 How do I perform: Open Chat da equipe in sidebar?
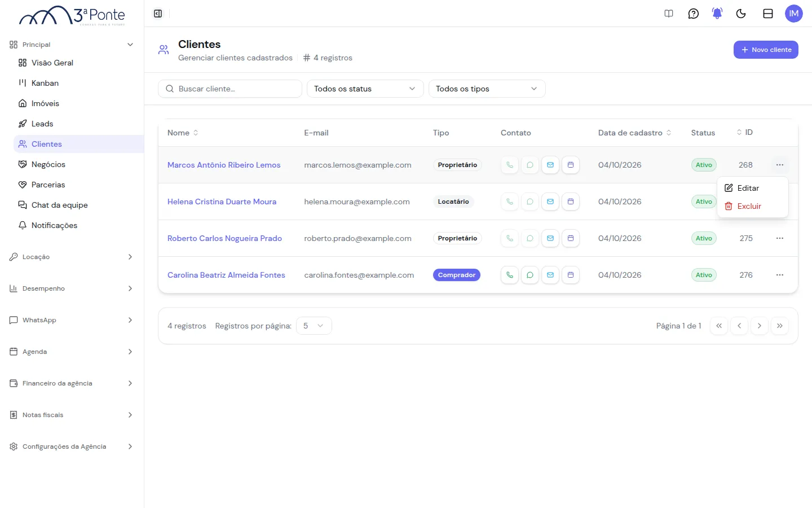78,205
